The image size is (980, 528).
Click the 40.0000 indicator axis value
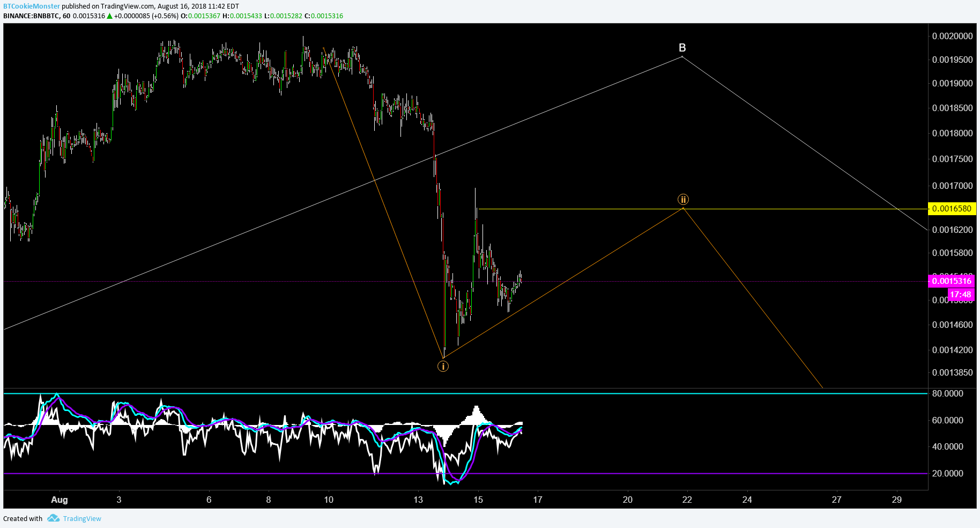coord(947,446)
